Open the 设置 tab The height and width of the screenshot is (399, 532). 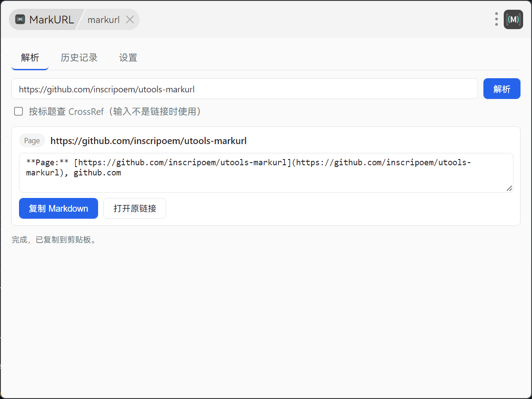coord(128,58)
